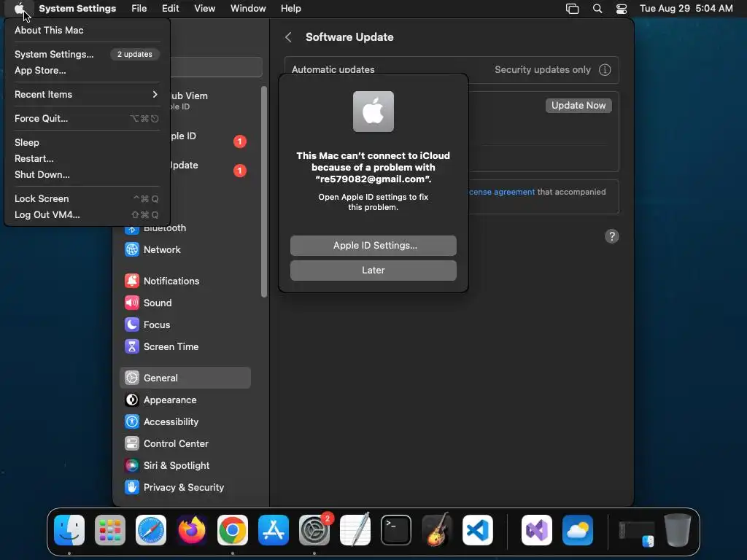The image size is (747, 560).
Task: Click System Settings Dock icon with badge
Action: coord(314,530)
